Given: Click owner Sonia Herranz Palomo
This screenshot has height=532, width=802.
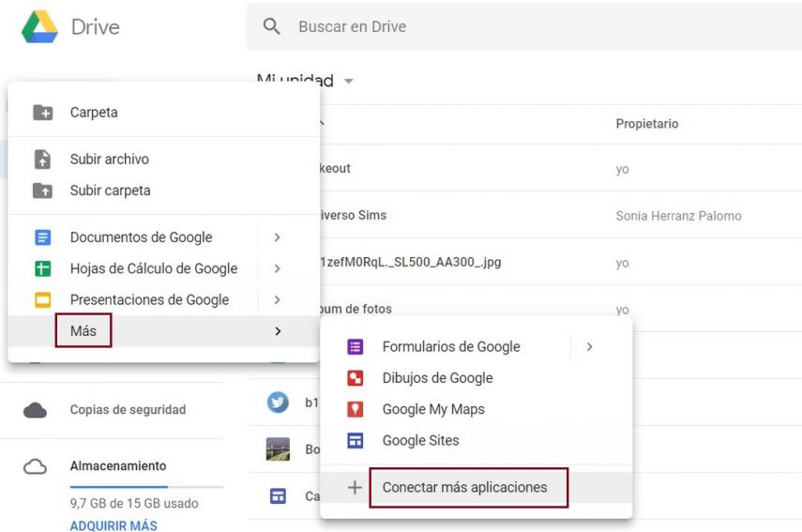Looking at the screenshot, I should [x=679, y=216].
